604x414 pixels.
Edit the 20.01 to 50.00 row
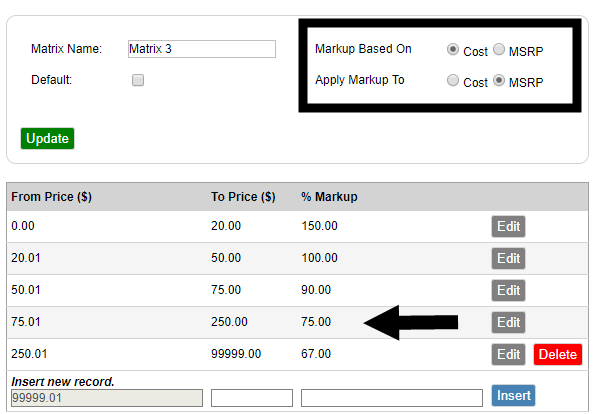508,258
